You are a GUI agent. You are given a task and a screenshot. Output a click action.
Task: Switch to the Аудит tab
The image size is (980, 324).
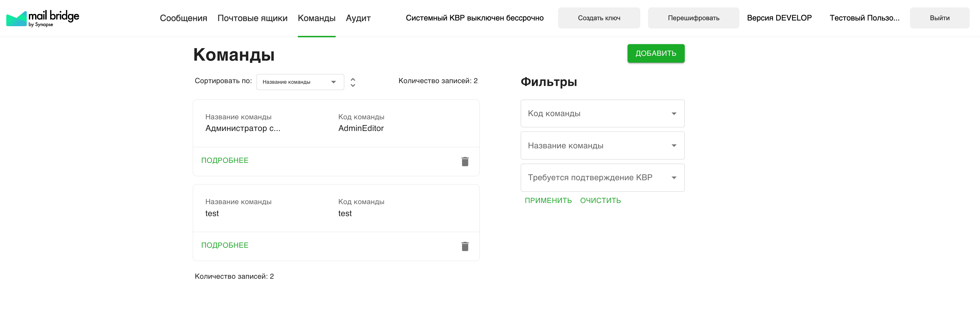click(x=358, y=18)
